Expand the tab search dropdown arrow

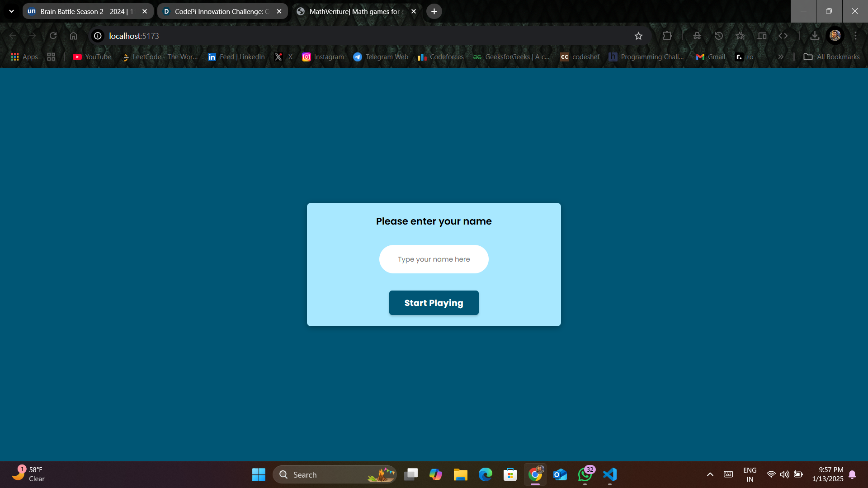point(11,11)
